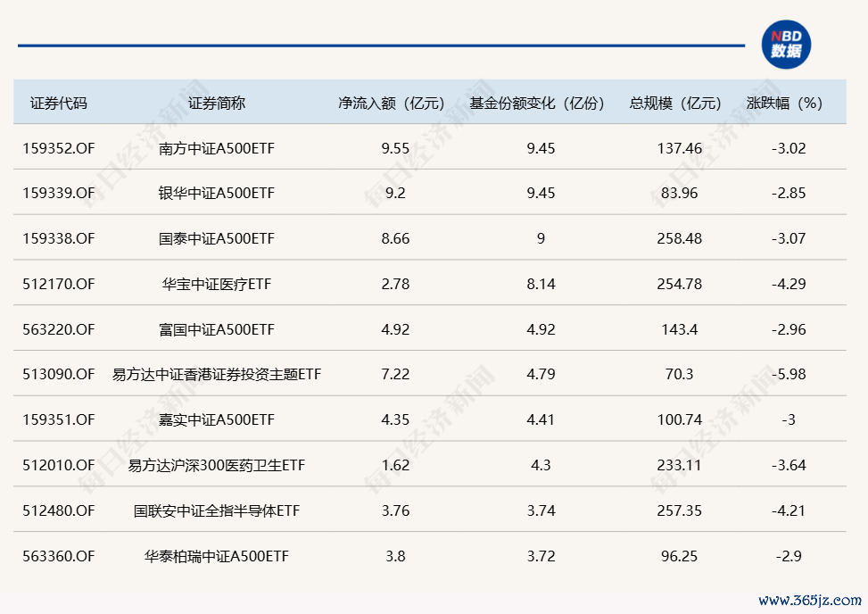Select code 512010.OF
868x614 pixels.
(59, 465)
